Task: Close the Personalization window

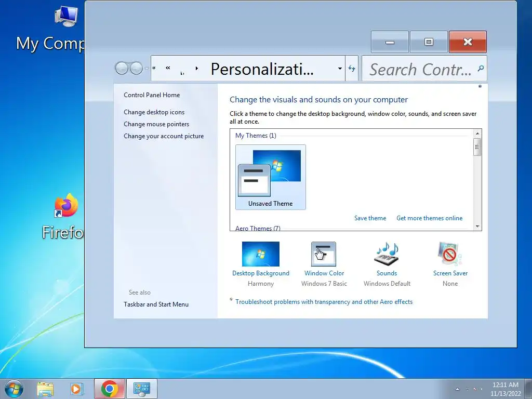Action: (x=468, y=42)
